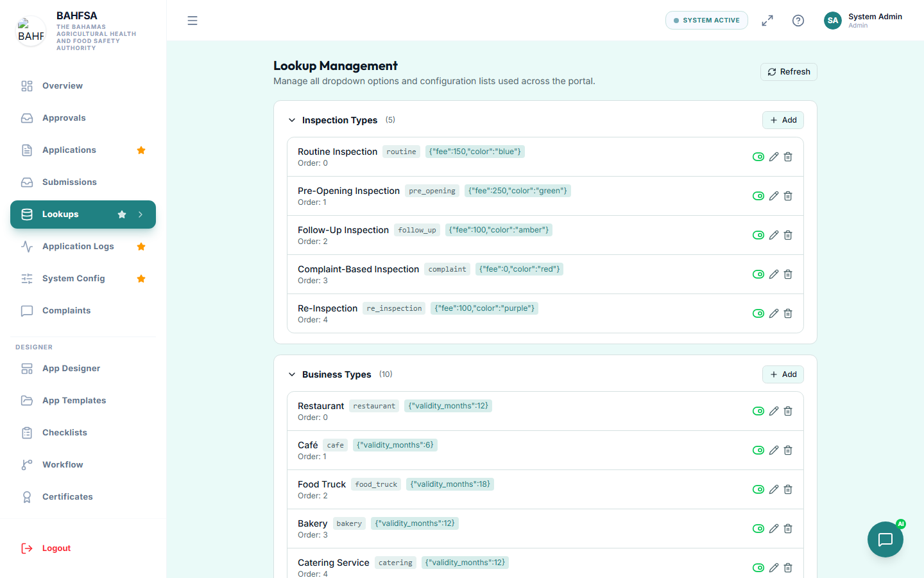Image resolution: width=924 pixels, height=578 pixels.
Task: Open the help question-mark icon
Action: point(798,21)
